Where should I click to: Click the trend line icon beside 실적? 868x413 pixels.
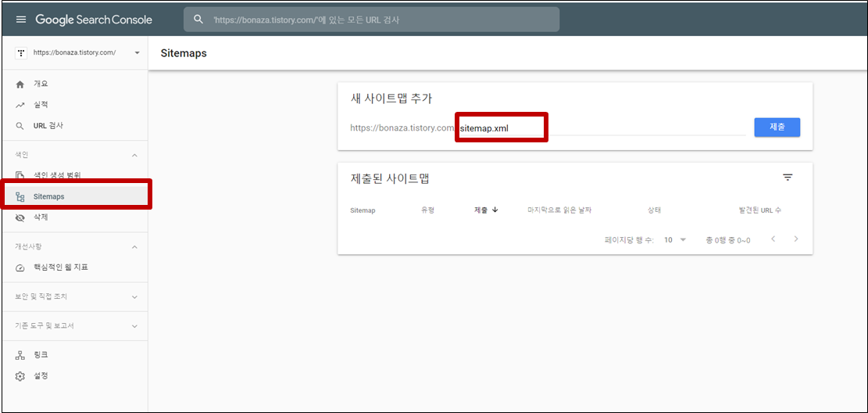coord(20,105)
